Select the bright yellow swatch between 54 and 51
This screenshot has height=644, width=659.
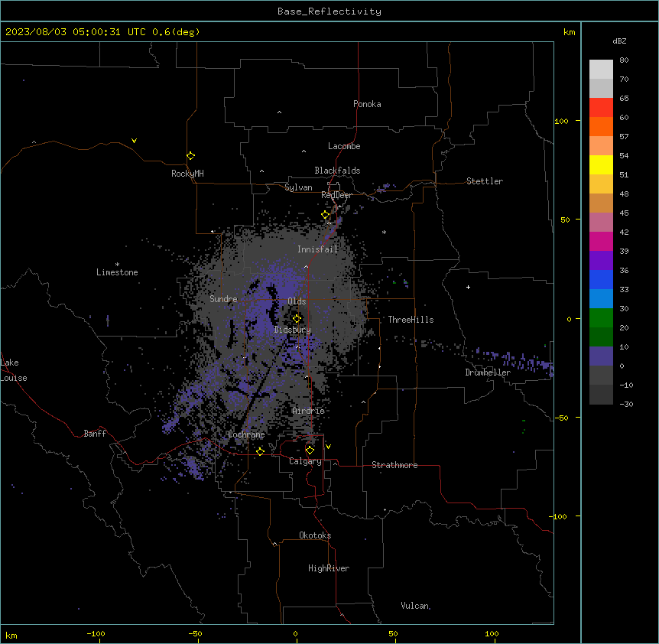point(601,164)
